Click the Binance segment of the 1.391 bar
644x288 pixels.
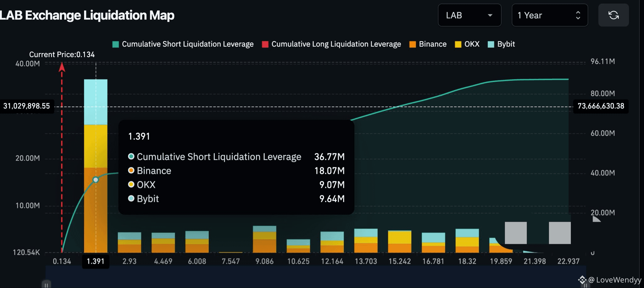click(96, 210)
